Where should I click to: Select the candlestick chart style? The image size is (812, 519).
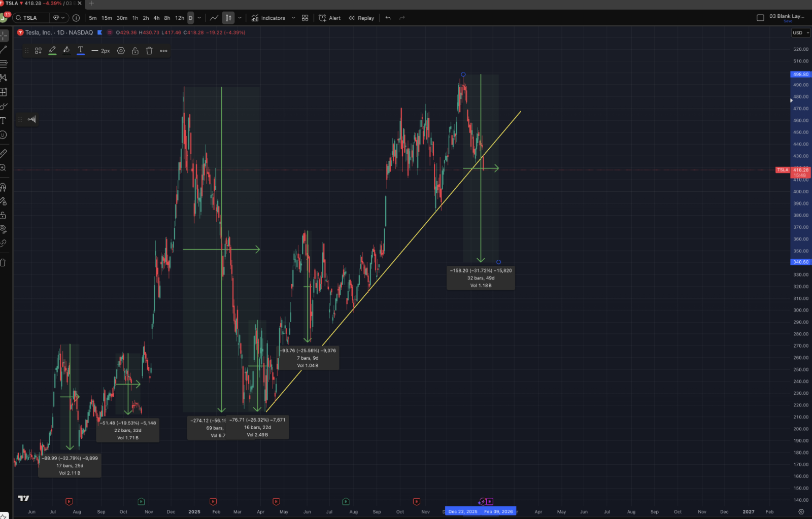click(228, 18)
